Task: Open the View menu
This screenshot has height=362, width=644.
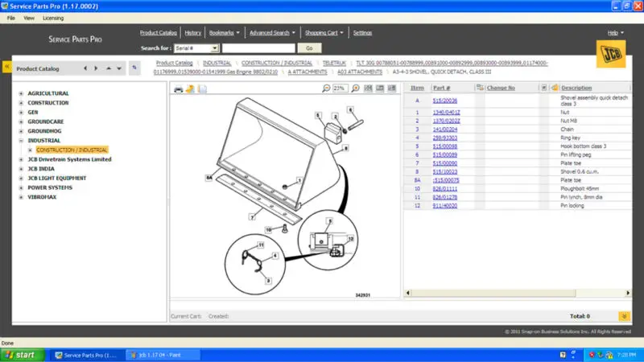Action: [x=29, y=18]
